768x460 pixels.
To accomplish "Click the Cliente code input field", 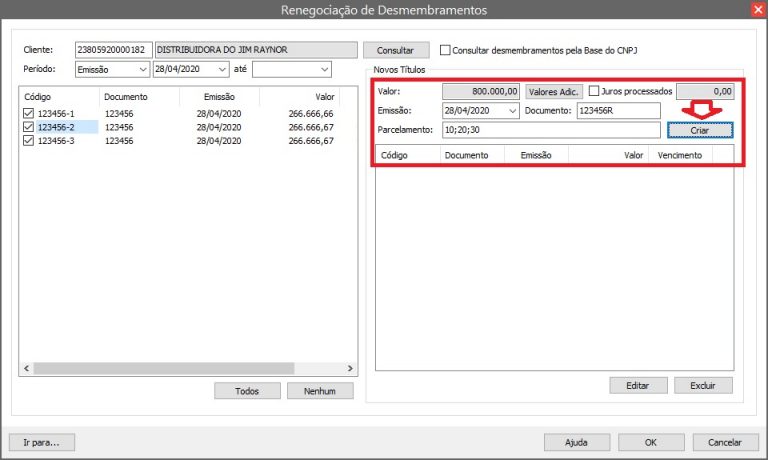I will [x=114, y=50].
